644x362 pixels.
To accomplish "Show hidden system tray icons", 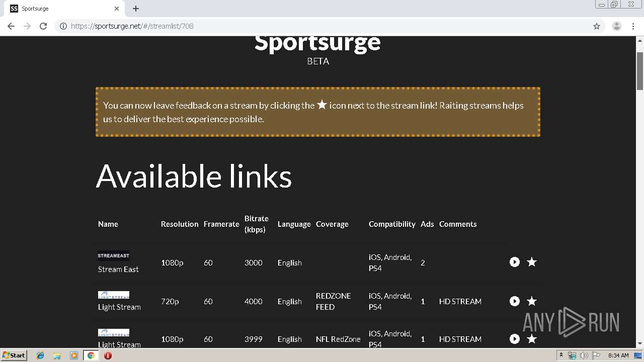I will click(561, 355).
